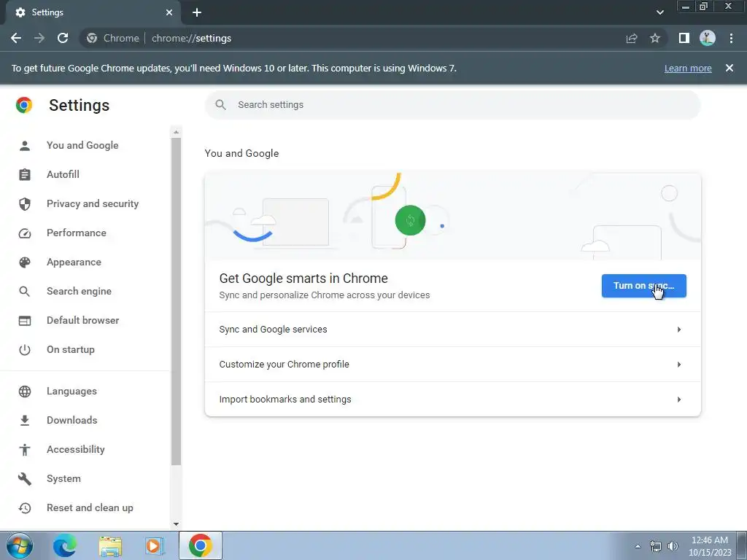This screenshot has height=560, width=747.
Task: Expand Import bookmarks and settings row
Action: pos(452,399)
